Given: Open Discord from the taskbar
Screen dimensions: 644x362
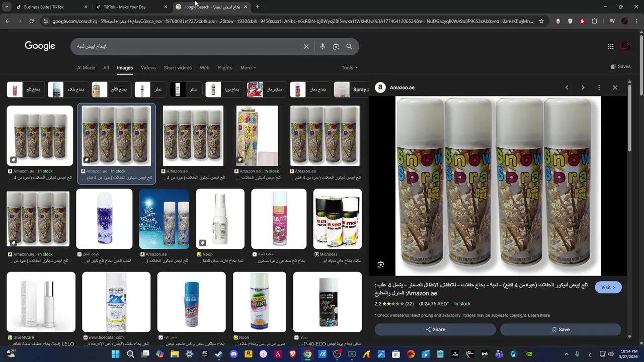Looking at the screenshot, I should coord(233,354).
